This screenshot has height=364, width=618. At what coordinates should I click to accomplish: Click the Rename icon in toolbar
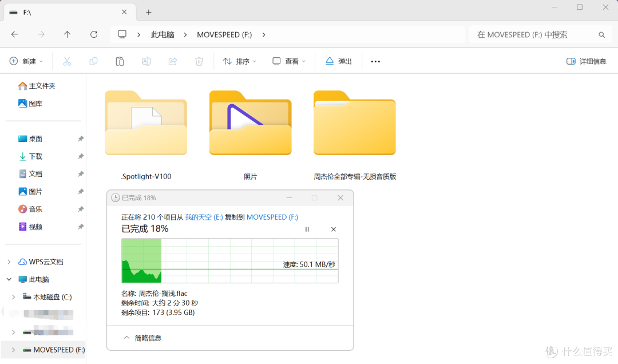click(x=146, y=61)
